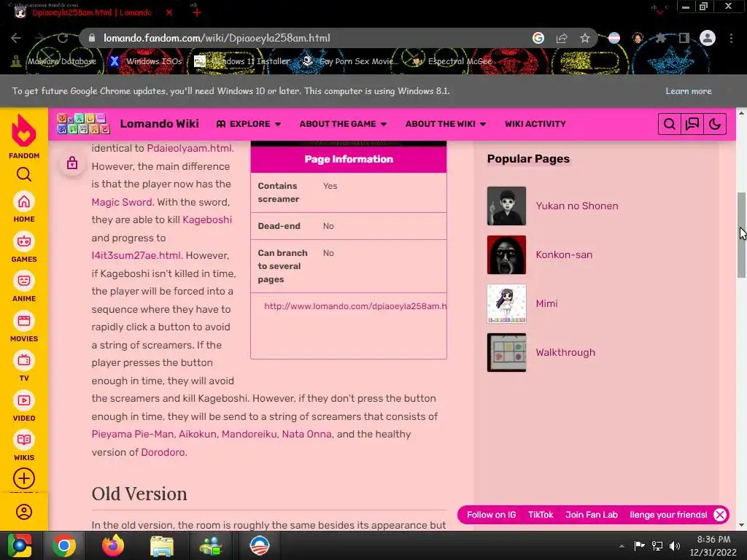Open File Explorer from taskbar
The image size is (747, 560).
coord(162,545)
